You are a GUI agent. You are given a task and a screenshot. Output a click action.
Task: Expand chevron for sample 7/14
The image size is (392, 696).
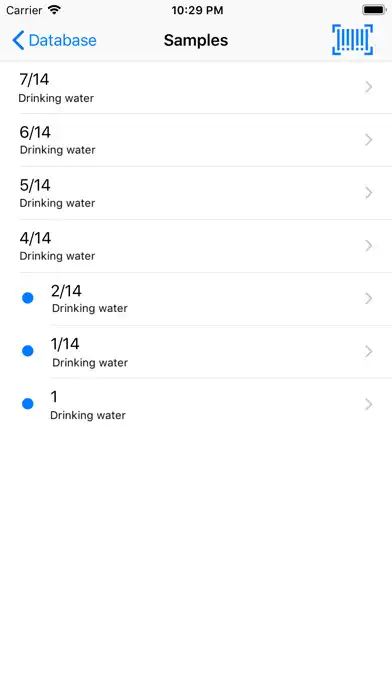368,87
